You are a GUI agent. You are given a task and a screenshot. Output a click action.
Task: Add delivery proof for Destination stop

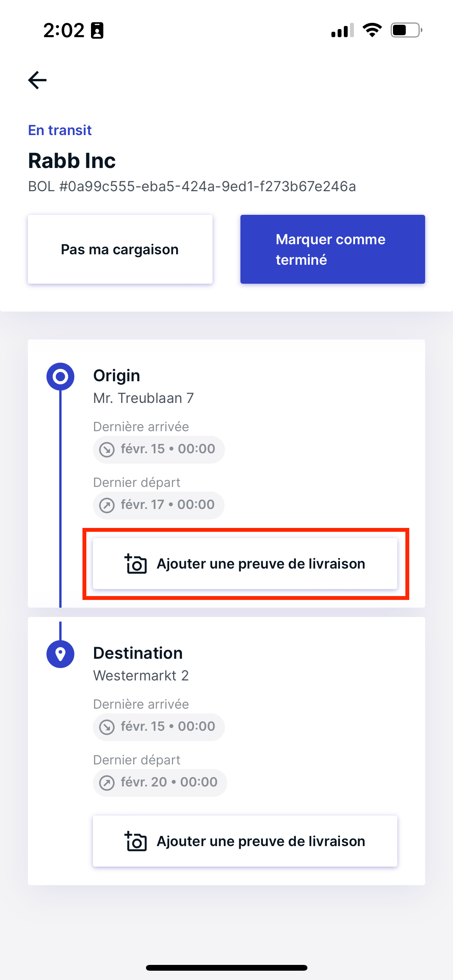tap(245, 841)
